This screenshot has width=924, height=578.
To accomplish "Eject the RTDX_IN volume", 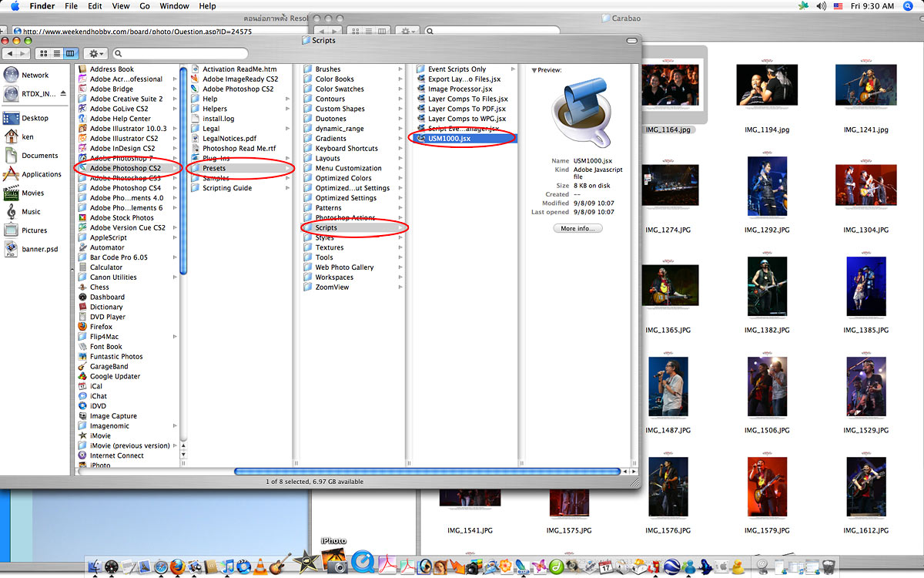I will (x=63, y=94).
